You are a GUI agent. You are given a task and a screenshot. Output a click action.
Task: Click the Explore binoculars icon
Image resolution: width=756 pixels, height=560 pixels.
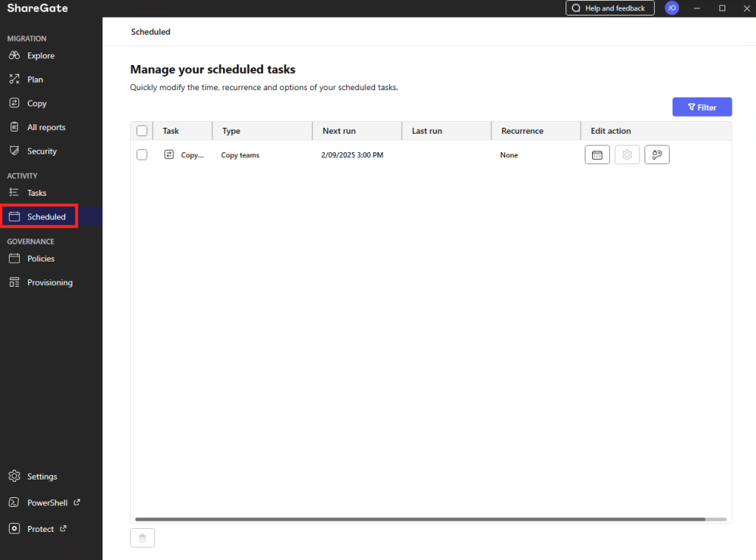pyautogui.click(x=15, y=55)
